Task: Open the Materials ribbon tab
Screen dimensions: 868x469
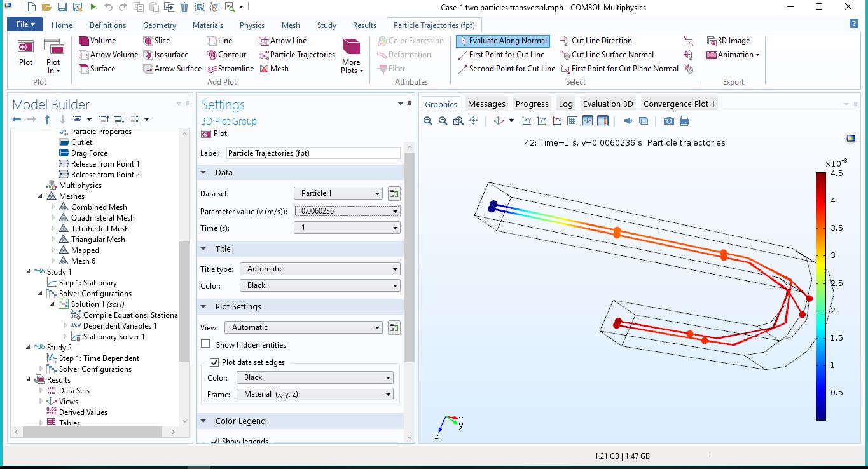Action: [208, 25]
